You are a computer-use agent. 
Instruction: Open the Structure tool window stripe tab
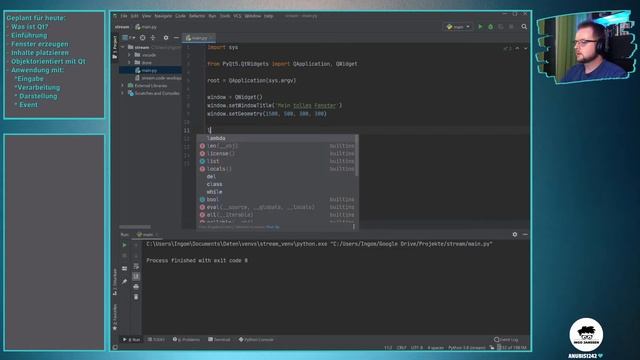point(115,282)
